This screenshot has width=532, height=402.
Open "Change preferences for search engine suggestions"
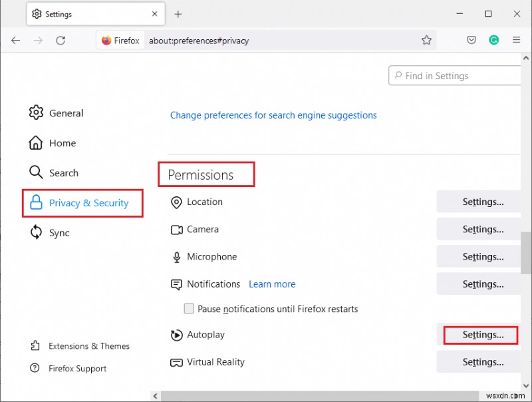point(273,115)
